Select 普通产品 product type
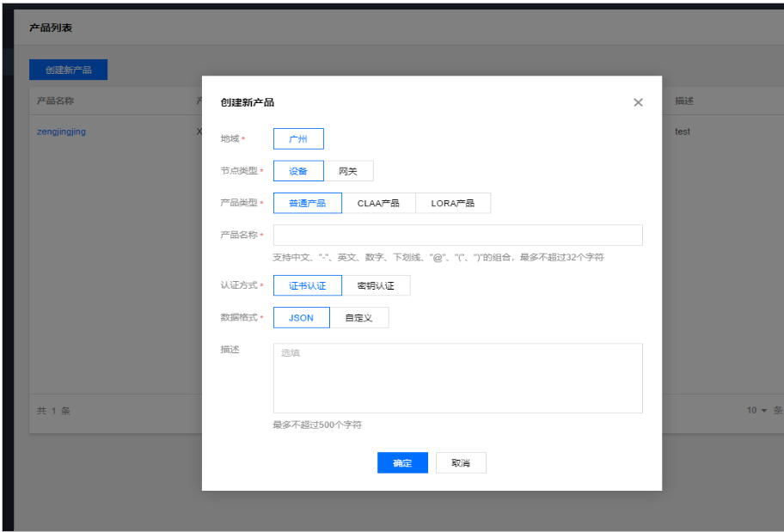This screenshot has height=532, width=784. click(308, 203)
